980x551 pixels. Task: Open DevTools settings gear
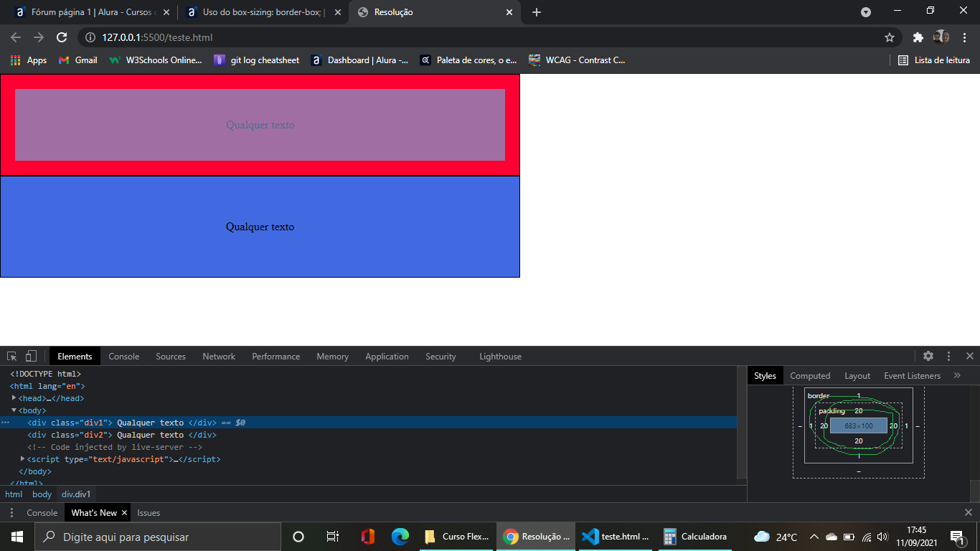tap(928, 357)
